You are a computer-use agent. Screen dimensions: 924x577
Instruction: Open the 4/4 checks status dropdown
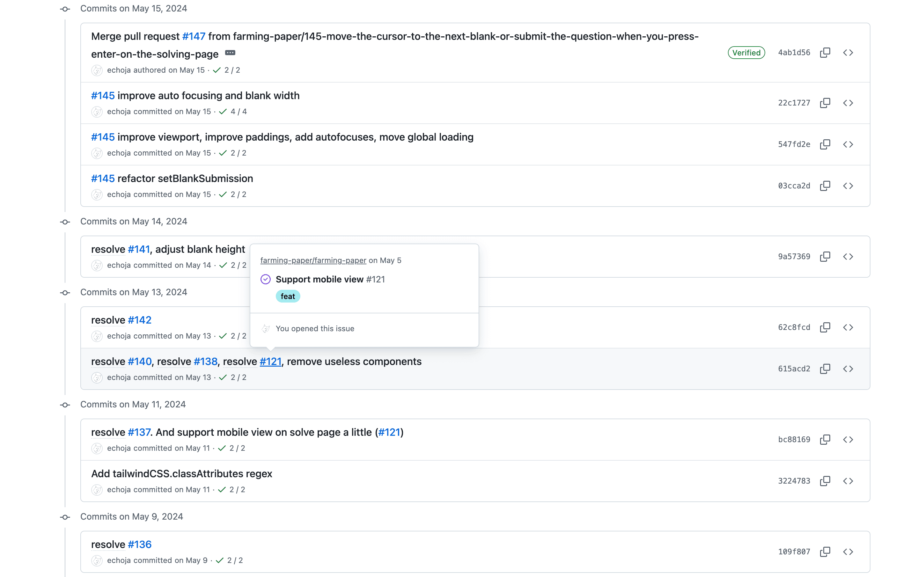click(x=232, y=112)
